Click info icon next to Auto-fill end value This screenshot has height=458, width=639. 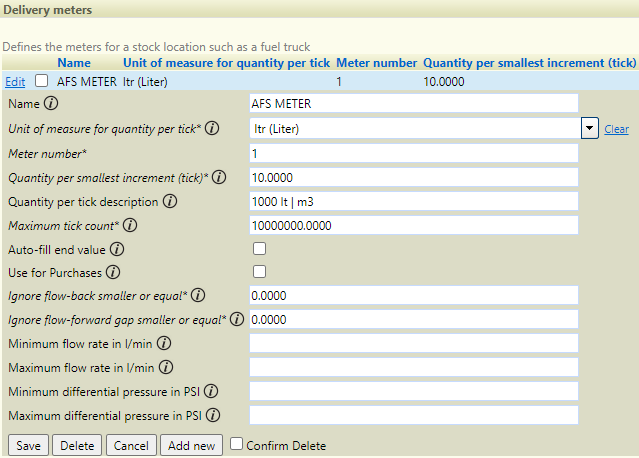tap(117, 249)
